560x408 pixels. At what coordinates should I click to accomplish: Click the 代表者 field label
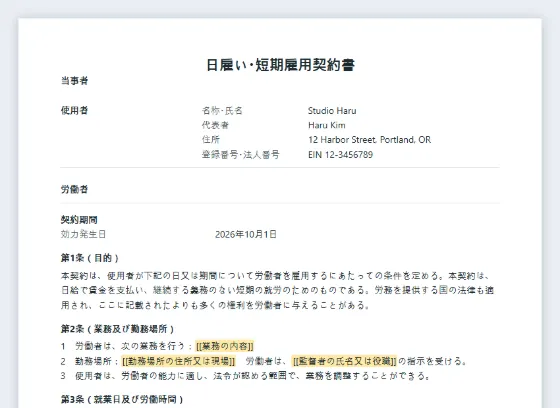[x=215, y=125]
